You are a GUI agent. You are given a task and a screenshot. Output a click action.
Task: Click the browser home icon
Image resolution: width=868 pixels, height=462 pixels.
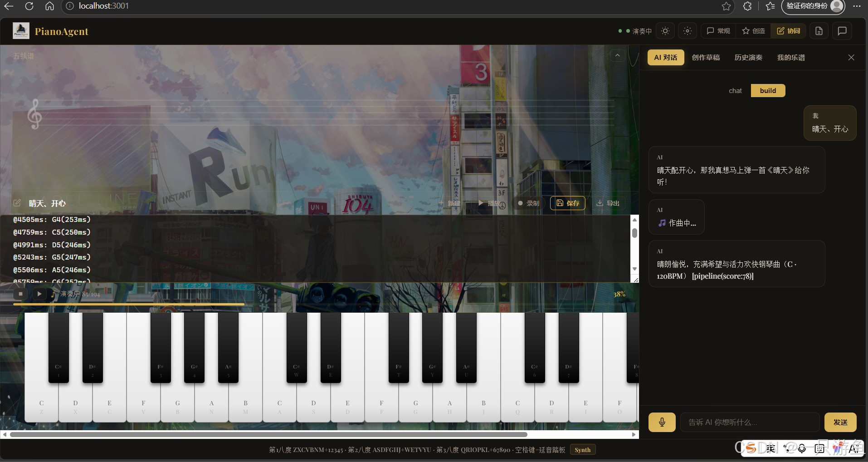click(x=49, y=6)
